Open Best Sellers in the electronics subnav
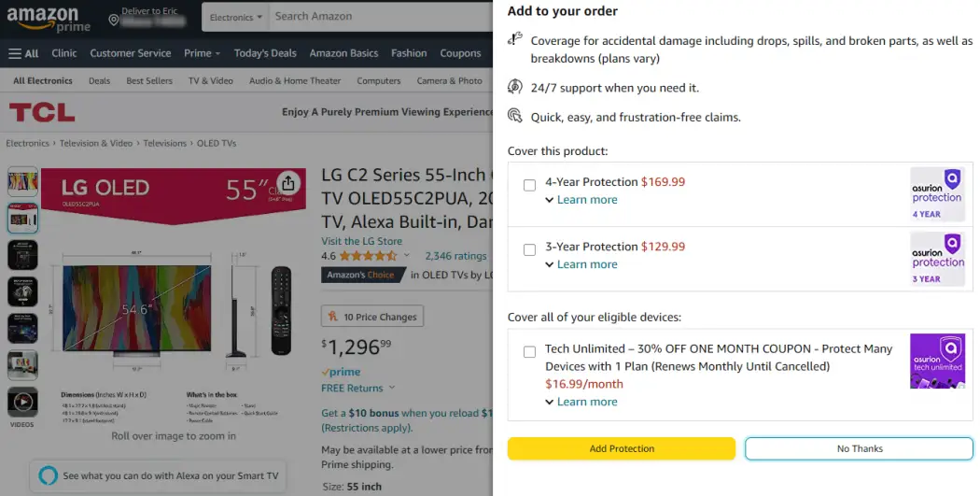Viewport: 980px width, 496px height. tap(149, 81)
